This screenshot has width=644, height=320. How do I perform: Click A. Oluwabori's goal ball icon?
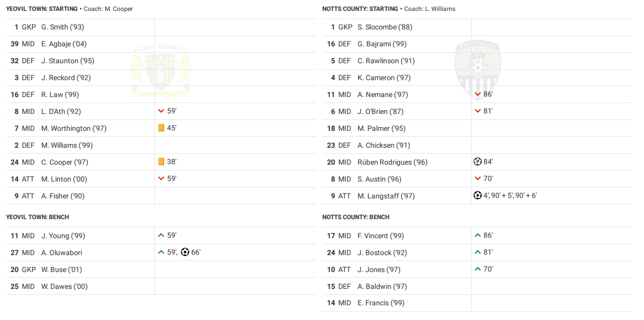click(x=185, y=252)
